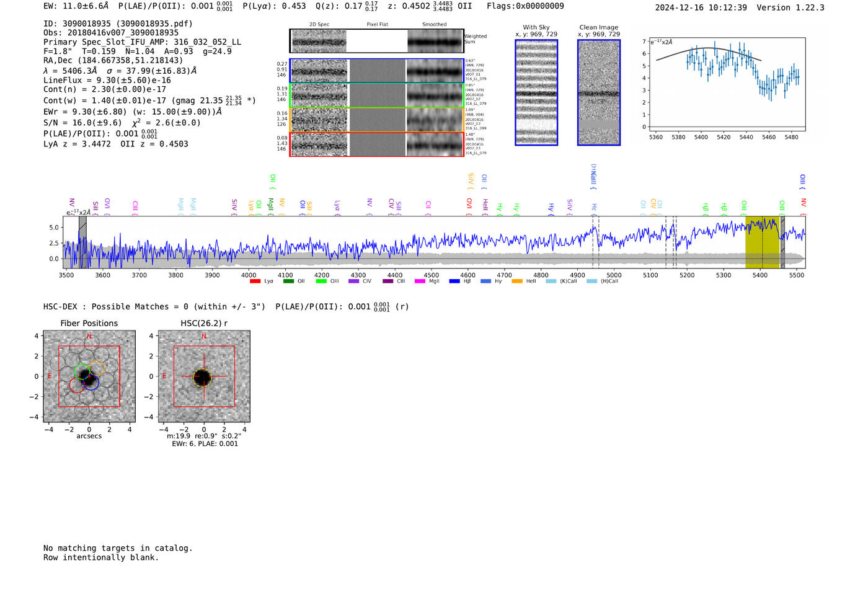
Task: Select the 'No matching targets in catalog.' text
Action: 118,548
